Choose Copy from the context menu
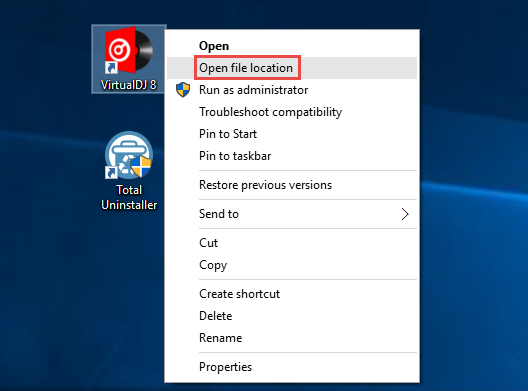Image resolution: width=528 pixels, height=391 pixels. click(x=292, y=265)
